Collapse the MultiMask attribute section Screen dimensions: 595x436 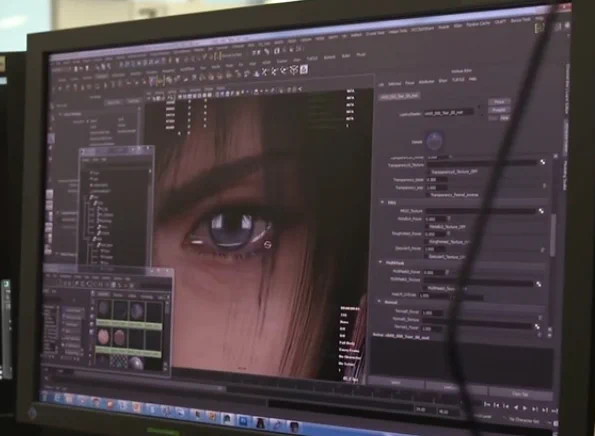click(x=380, y=262)
